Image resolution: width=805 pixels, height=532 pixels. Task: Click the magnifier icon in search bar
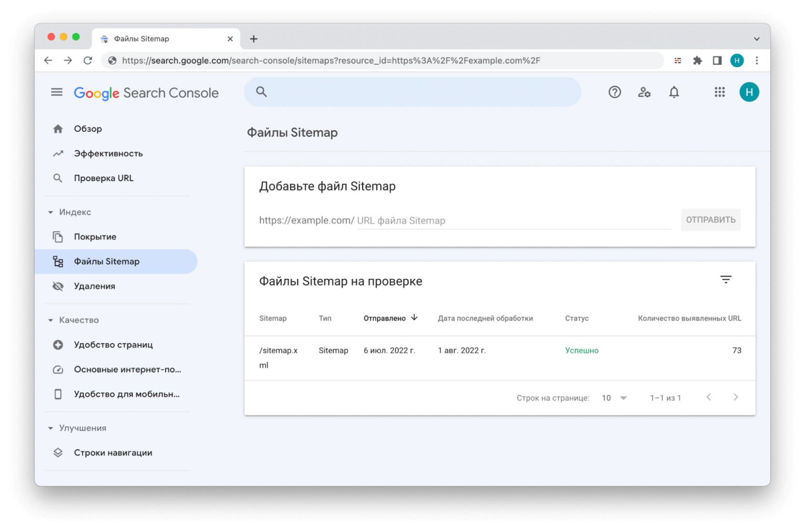[261, 92]
